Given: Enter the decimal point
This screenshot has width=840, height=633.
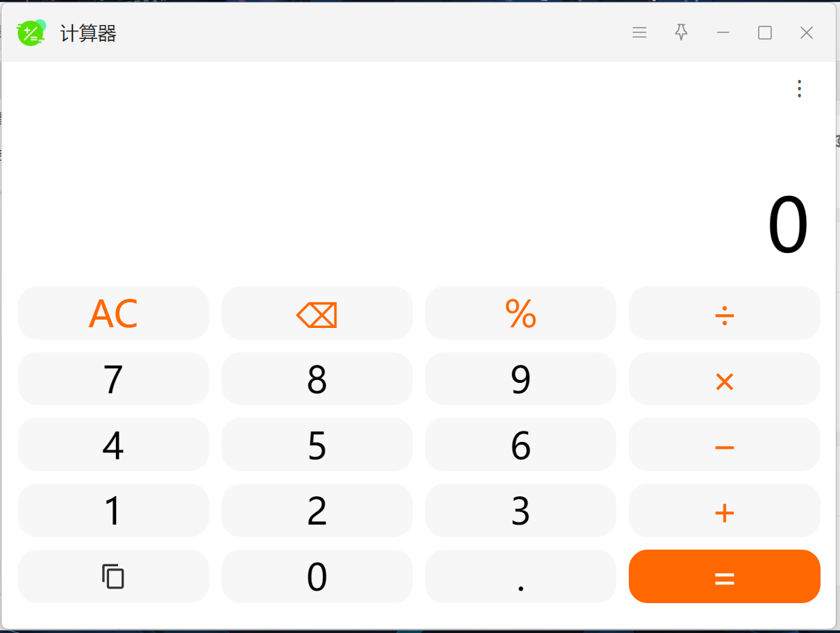Looking at the screenshot, I should pyautogui.click(x=520, y=577).
